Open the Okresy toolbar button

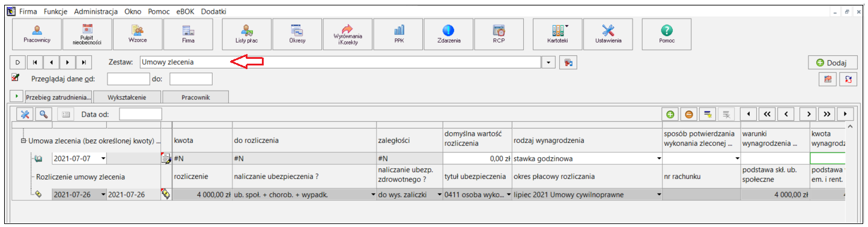coord(297,34)
